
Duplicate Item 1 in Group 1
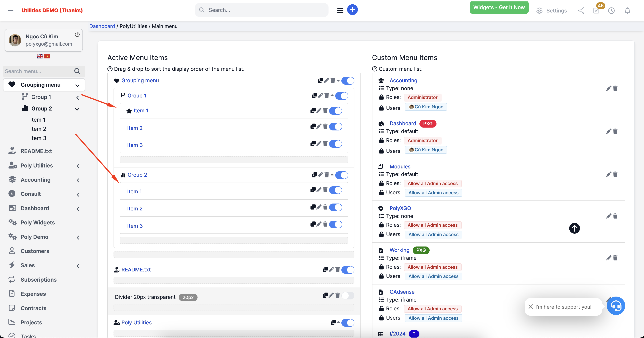coord(313,110)
